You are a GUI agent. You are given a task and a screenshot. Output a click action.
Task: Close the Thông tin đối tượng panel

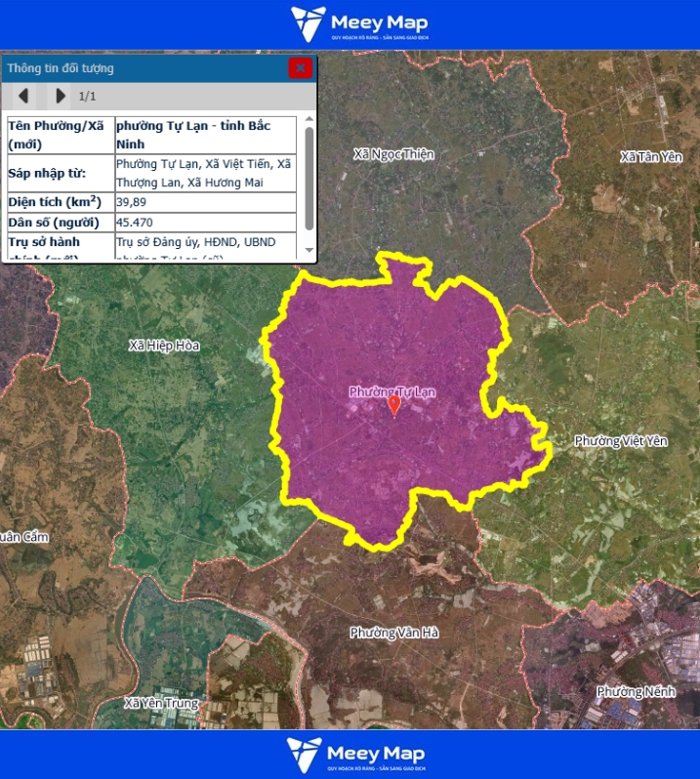[x=300, y=67]
